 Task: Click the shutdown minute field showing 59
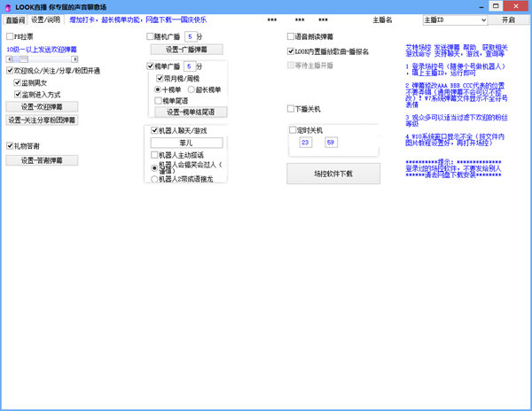coord(331,143)
